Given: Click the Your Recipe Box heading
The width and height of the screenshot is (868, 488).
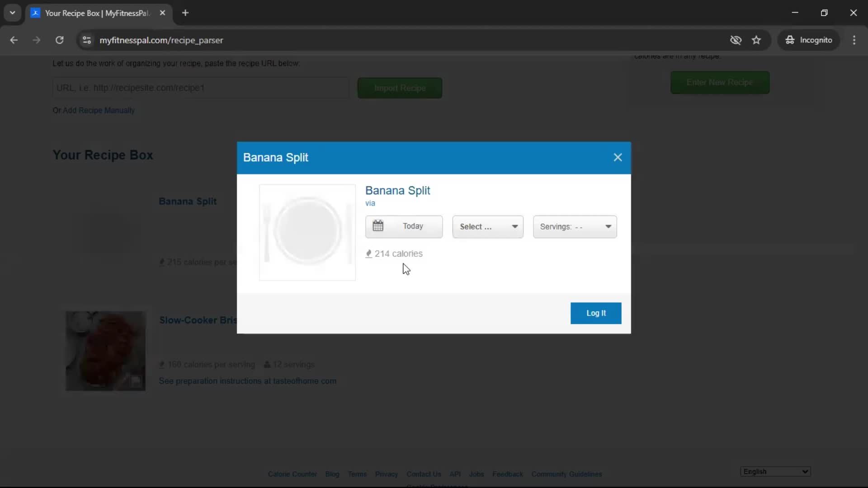Looking at the screenshot, I should pos(103,155).
